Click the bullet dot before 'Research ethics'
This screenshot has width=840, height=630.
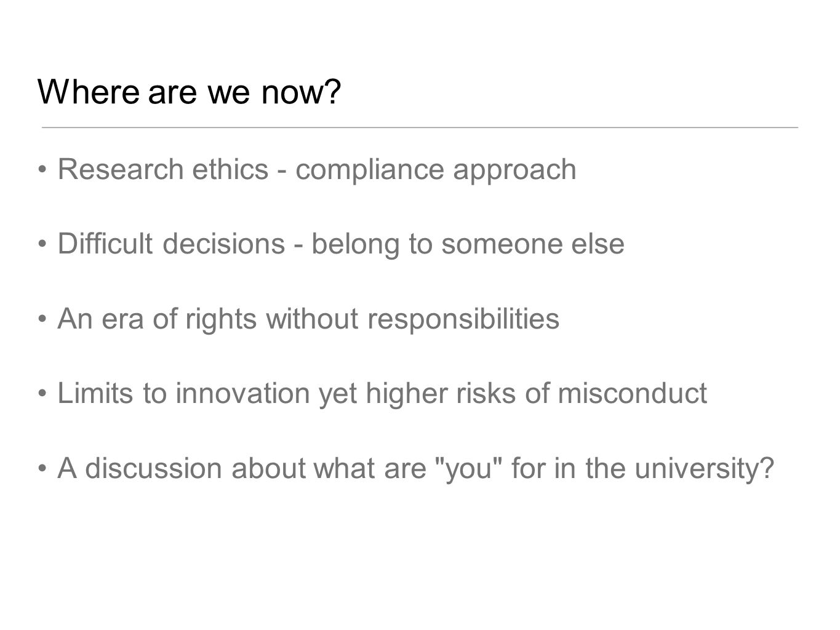click(42, 170)
